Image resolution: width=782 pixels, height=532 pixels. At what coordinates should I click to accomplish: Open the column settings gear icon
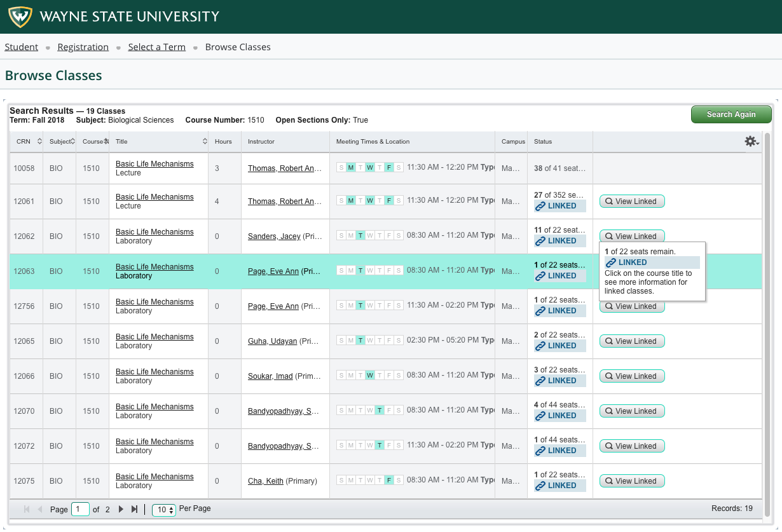point(752,141)
